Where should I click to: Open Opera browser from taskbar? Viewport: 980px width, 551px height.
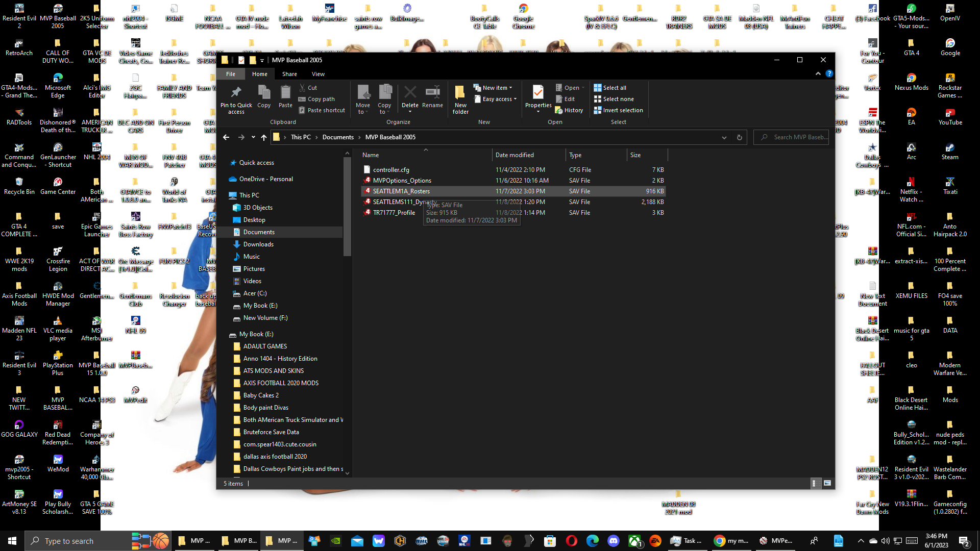click(x=571, y=541)
